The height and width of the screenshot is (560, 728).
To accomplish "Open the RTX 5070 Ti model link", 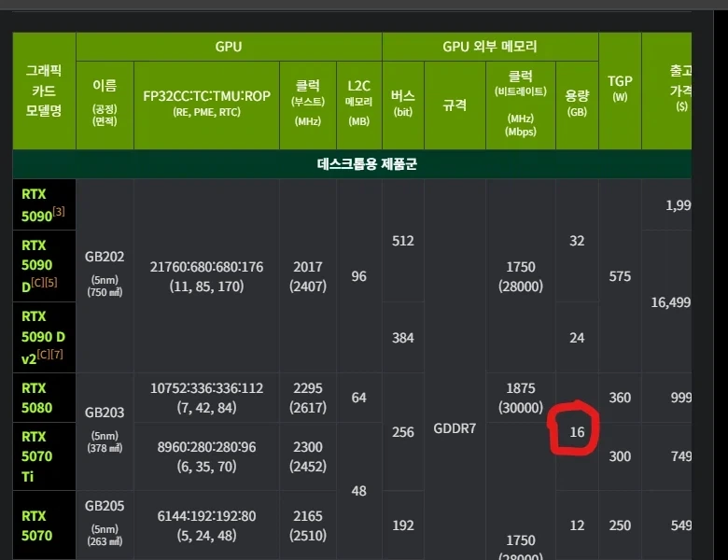I will 36,456.
